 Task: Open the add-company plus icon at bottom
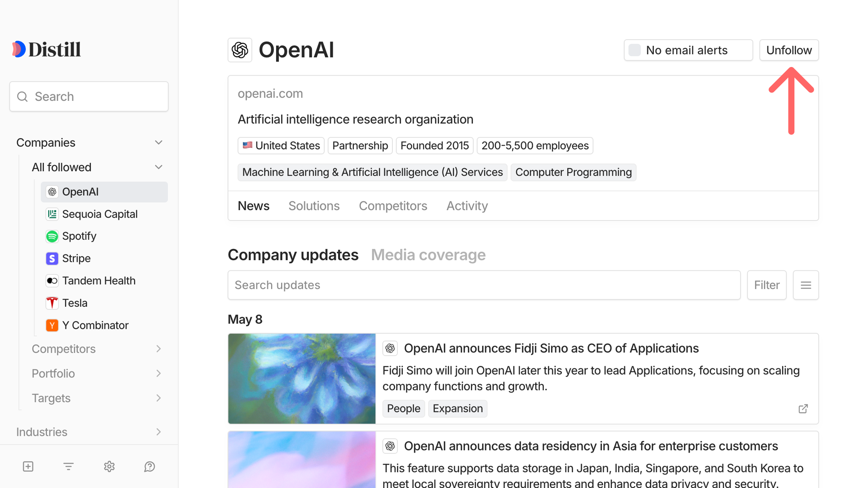tap(28, 466)
